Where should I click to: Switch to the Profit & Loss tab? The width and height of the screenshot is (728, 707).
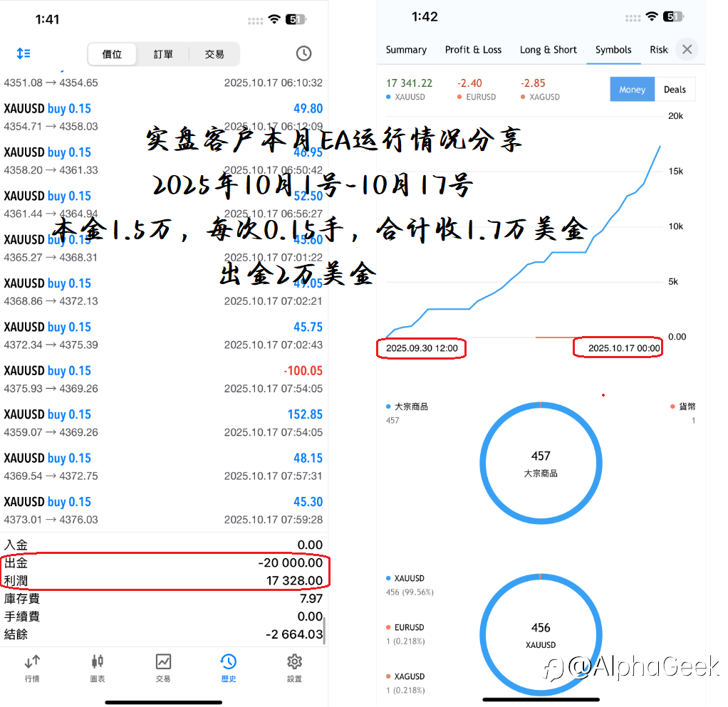point(473,50)
